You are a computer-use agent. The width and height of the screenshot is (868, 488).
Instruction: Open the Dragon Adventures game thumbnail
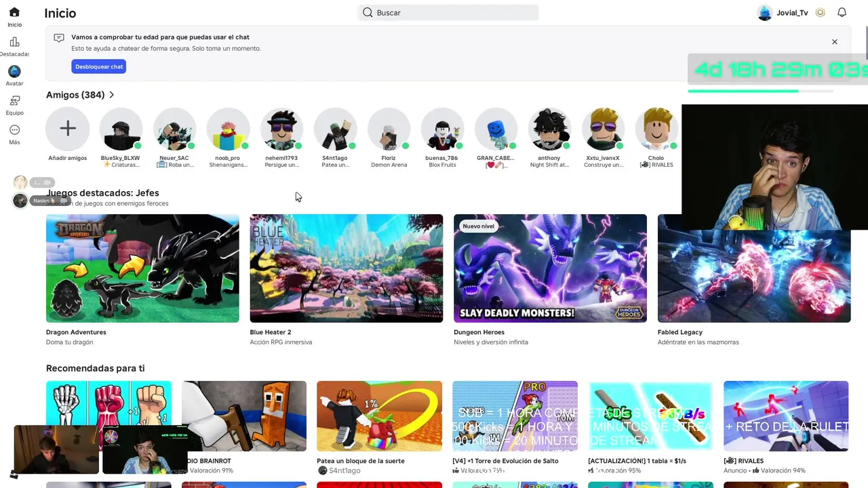[x=142, y=268]
